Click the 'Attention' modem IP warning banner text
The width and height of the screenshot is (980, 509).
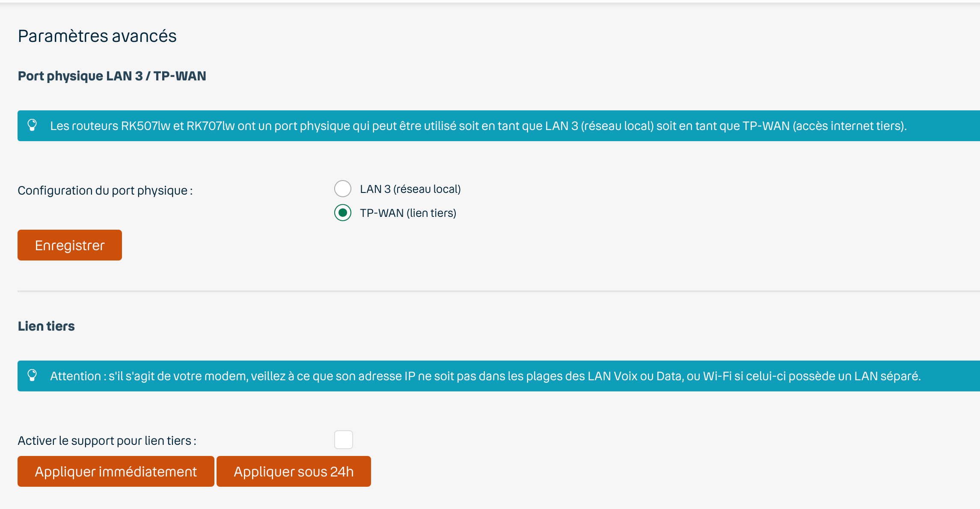485,376
